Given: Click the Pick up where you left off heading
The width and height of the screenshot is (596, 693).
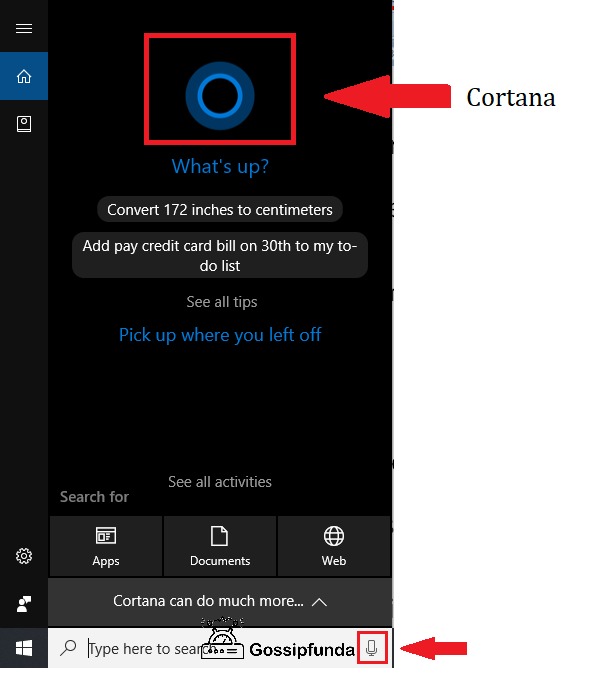Looking at the screenshot, I should coord(220,335).
